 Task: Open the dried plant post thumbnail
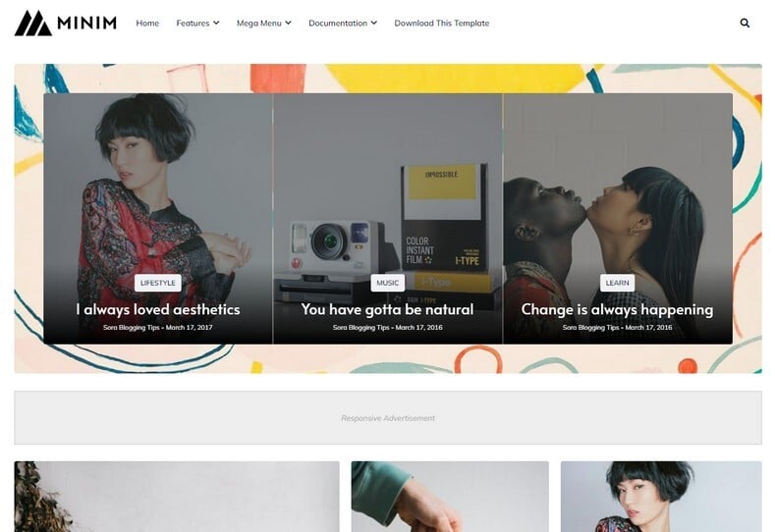[177, 497]
